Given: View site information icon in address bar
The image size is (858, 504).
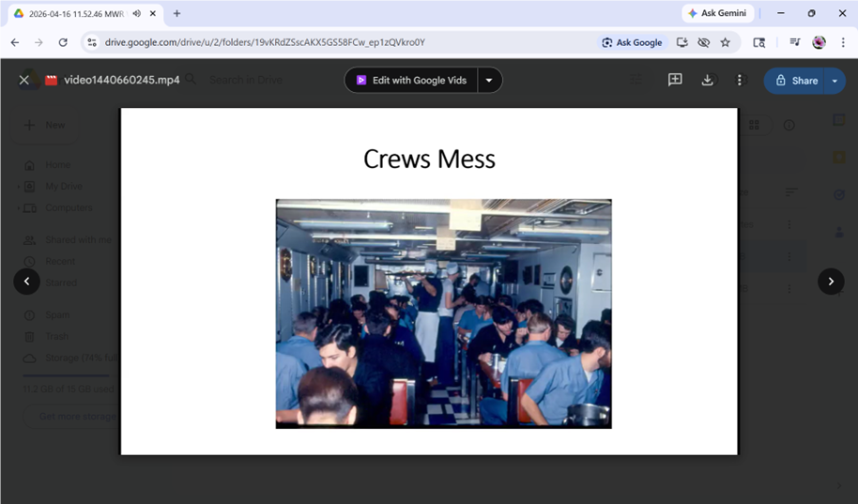Looking at the screenshot, I should 92,42.
